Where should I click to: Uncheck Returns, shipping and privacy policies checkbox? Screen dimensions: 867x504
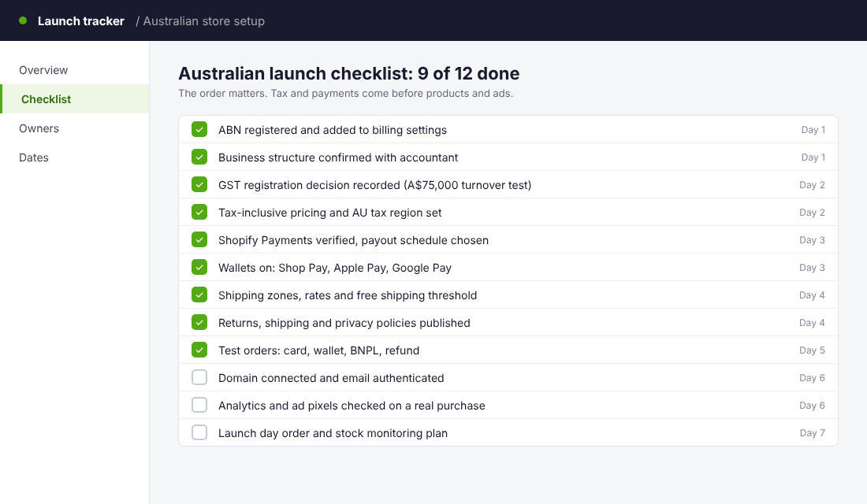[199, 322]
